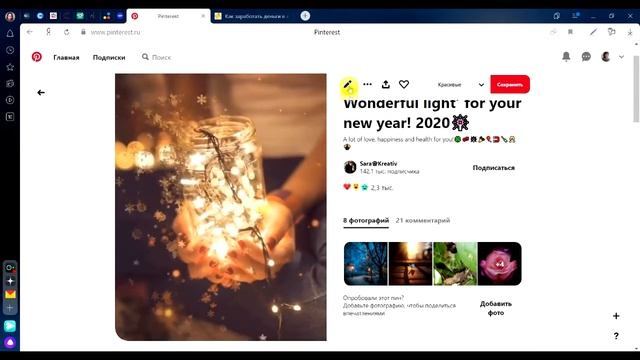Open the browser extensions icon in toolbar

[x=611, y=32]
